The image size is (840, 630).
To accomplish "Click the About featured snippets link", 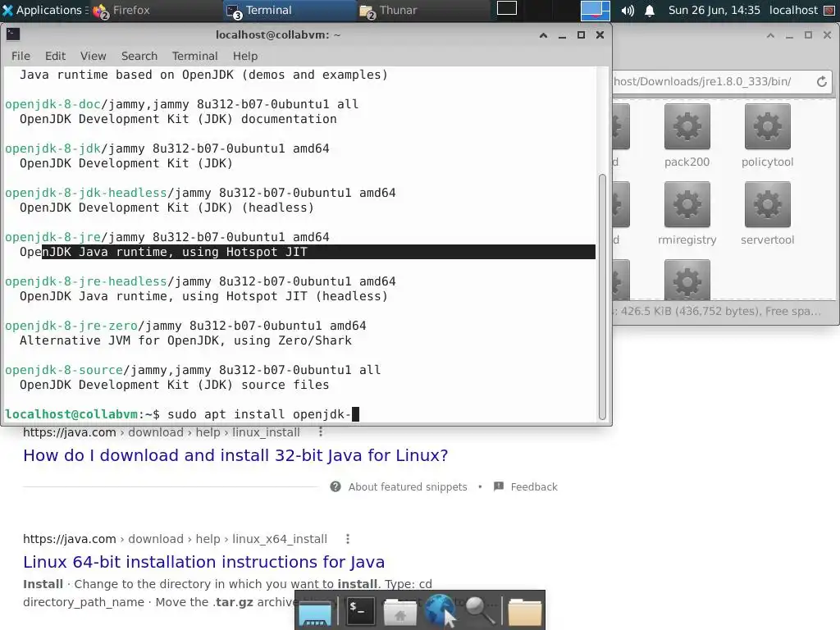I will 399,487.
